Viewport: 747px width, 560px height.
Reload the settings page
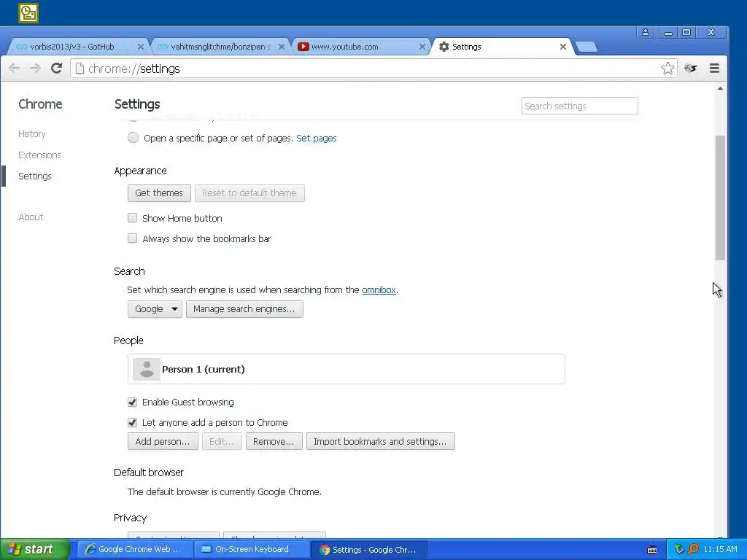(56, 68)
